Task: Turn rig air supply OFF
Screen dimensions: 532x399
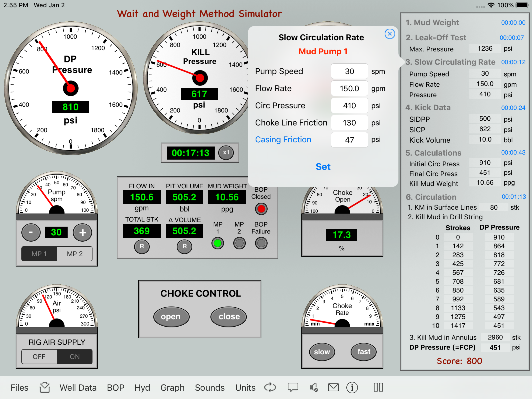Action: click(x=39, y=356)
